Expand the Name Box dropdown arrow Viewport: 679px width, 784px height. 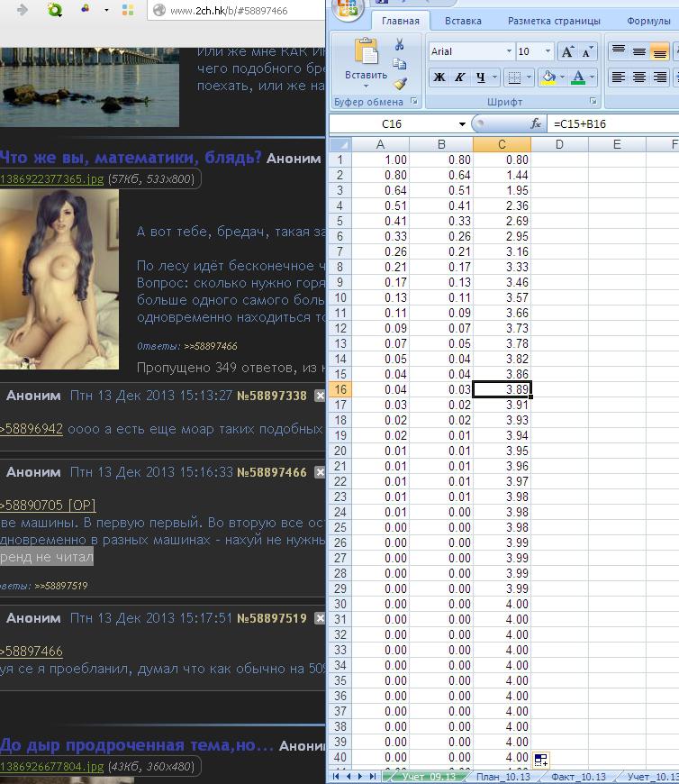click(463, 123)
